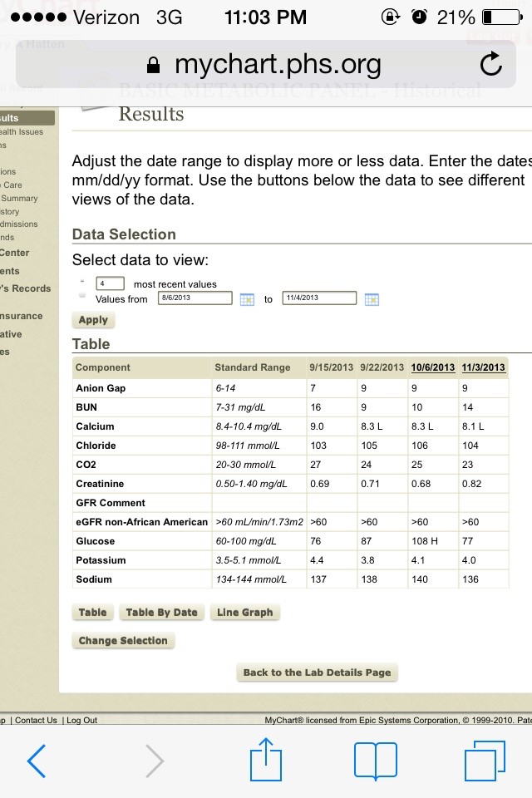Show open tabs in Safari
The width and height of the screenshot is (532, 798).
click(485, 761)
